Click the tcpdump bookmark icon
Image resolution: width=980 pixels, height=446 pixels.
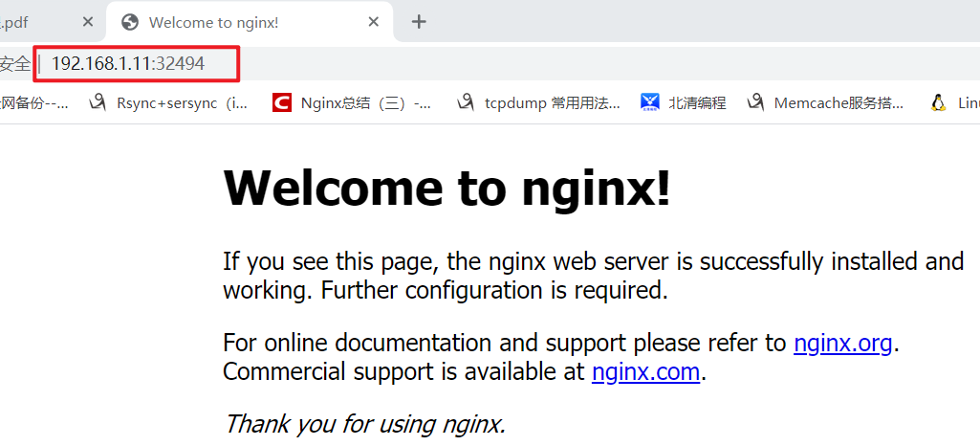click(x=465, y=102)
